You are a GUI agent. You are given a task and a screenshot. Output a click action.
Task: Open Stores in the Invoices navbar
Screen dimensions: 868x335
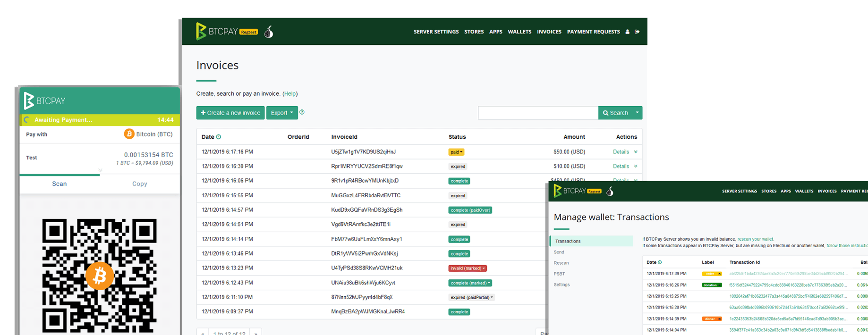[474, 32]
